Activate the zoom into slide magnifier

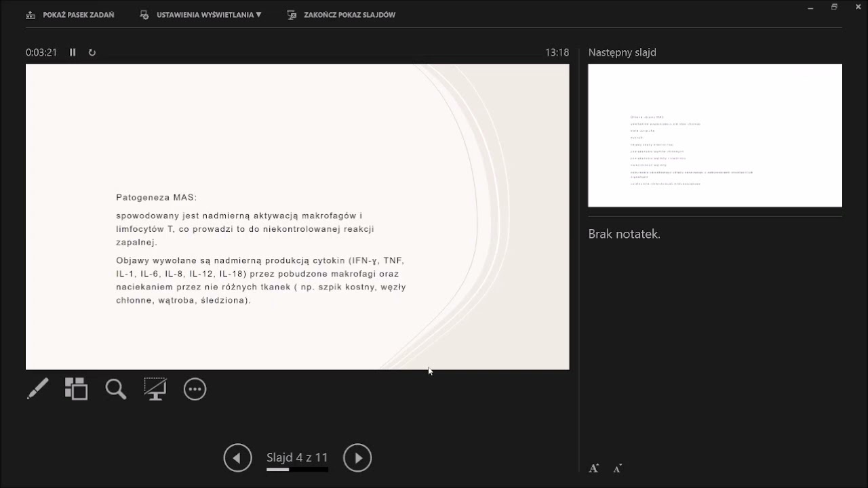(116, 389)
